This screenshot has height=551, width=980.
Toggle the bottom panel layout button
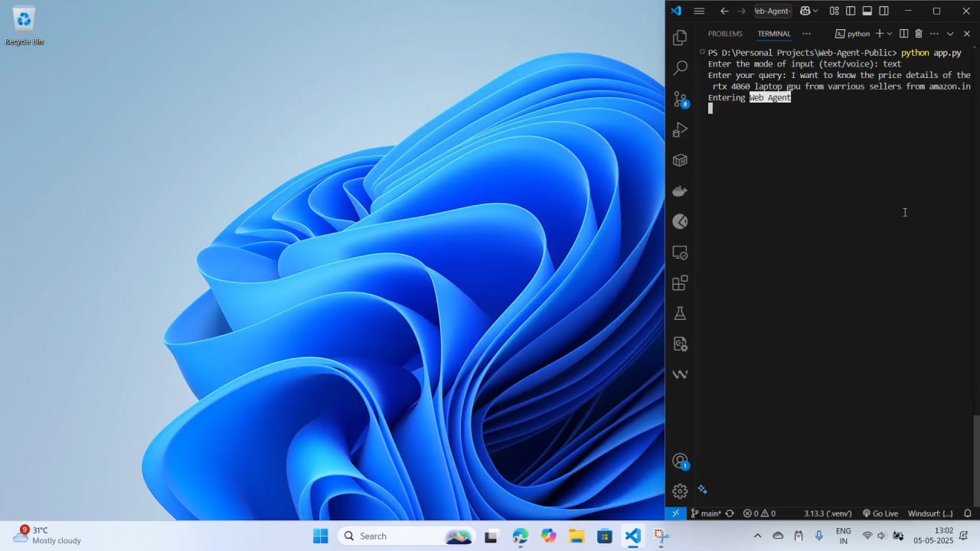pos(867,11)
